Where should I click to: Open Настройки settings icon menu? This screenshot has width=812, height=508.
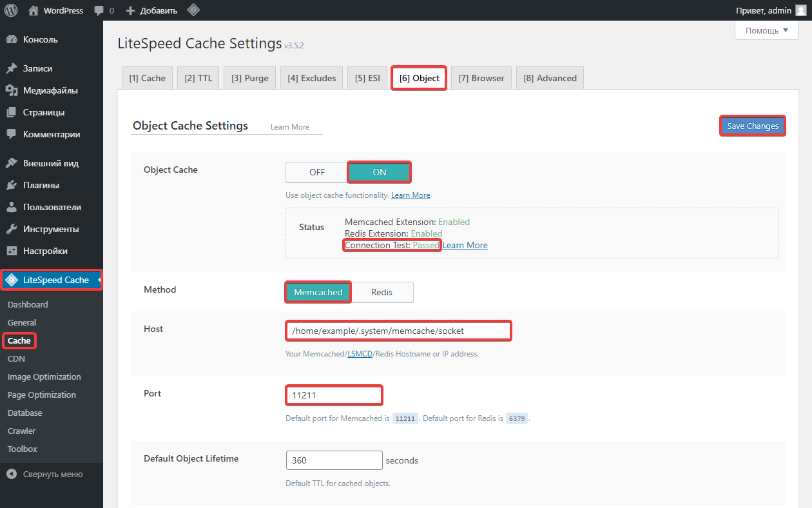coord(12,251)
